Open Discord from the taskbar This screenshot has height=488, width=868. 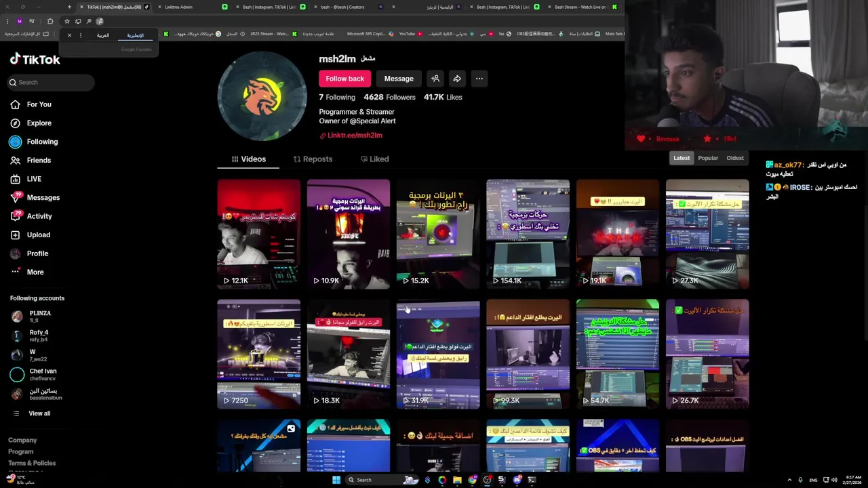point(517,480)
